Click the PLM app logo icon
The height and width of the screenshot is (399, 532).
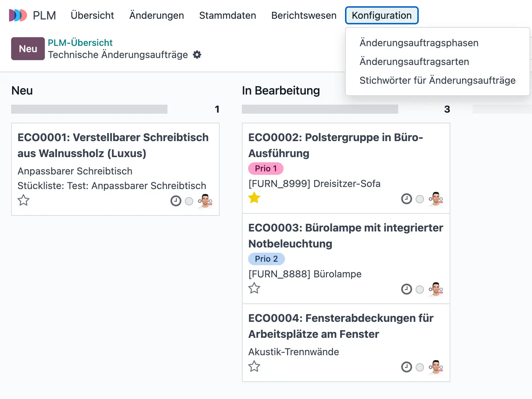coord(18,15)
